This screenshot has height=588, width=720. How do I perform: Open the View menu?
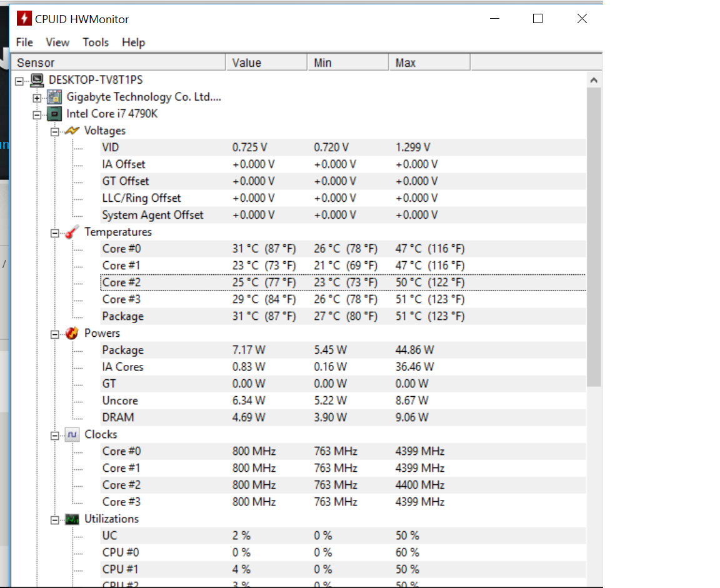[57, 42]
